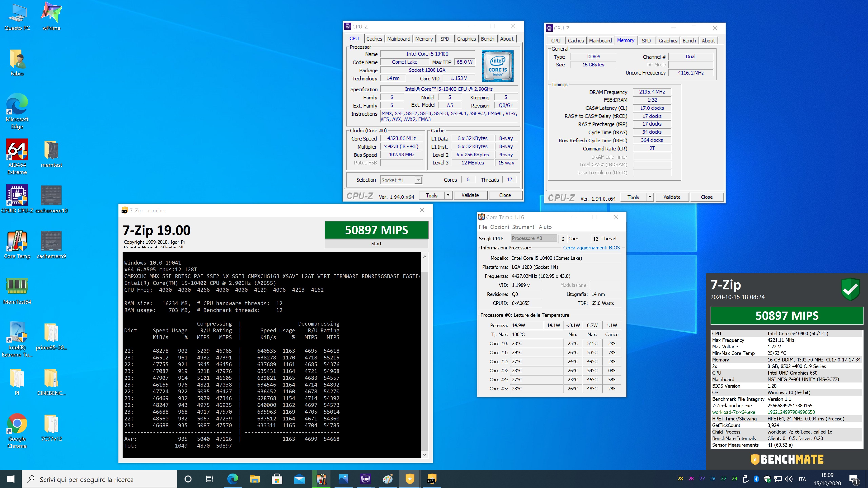
Task: Switch to Core Temp in the taskbar
Action: pos(321,479)
